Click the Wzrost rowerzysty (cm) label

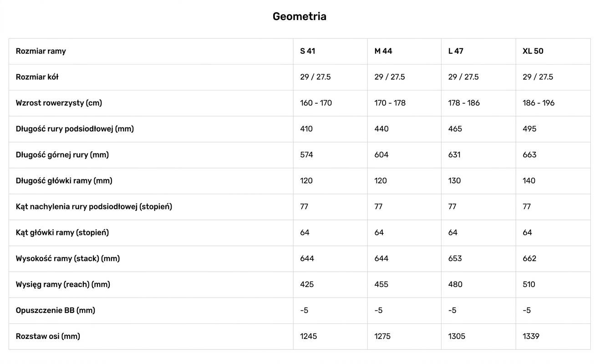(x=59, y=103)
